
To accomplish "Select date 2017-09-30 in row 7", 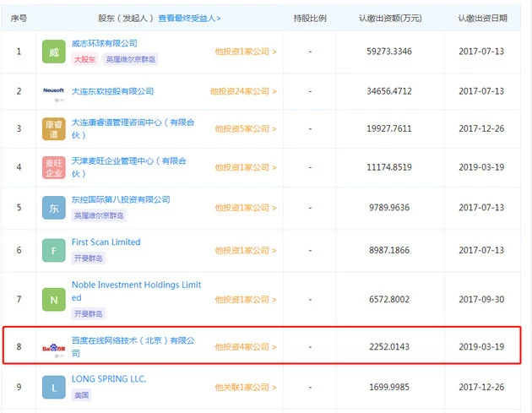I will tap(481, 300).
